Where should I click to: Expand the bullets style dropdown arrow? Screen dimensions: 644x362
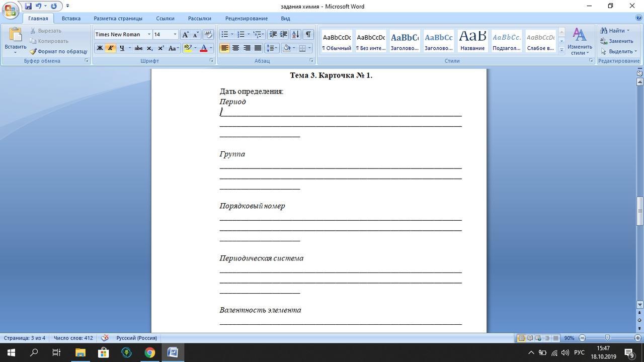[x=232, y=34]
